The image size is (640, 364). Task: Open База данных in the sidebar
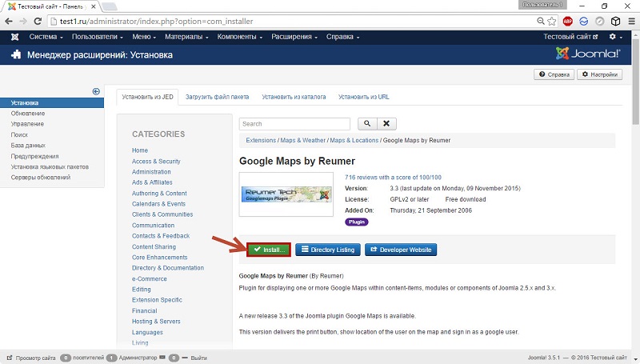point(28,146)
